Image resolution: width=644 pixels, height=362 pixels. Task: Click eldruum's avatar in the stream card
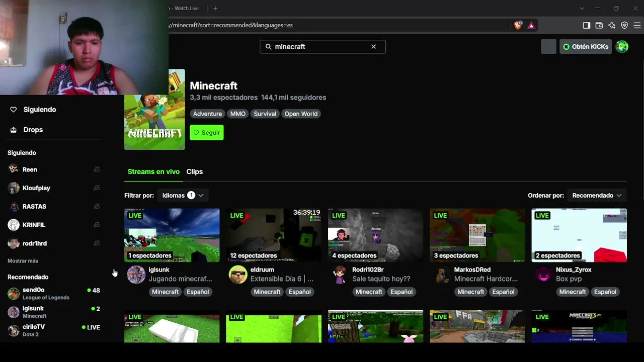point(238,275)
